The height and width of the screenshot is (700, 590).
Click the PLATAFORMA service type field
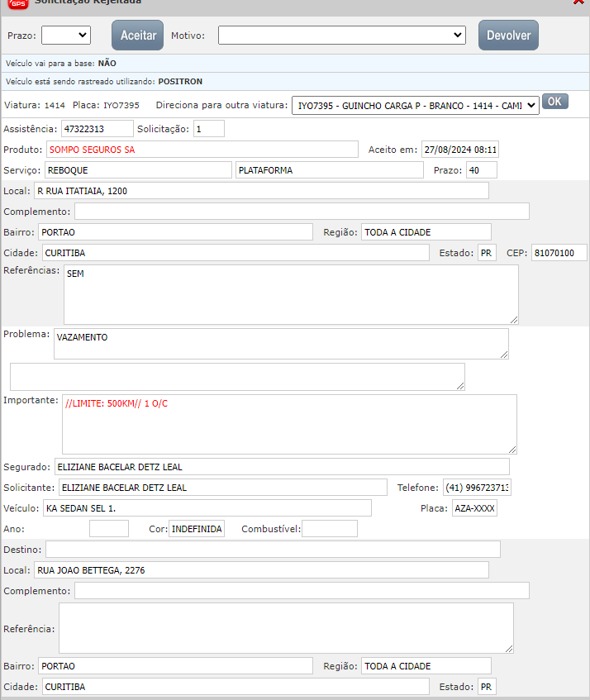click(x=329, y=170)
